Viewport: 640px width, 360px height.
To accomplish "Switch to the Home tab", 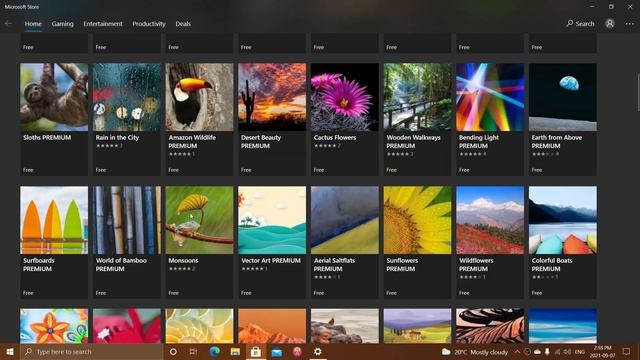I will 33,24.
